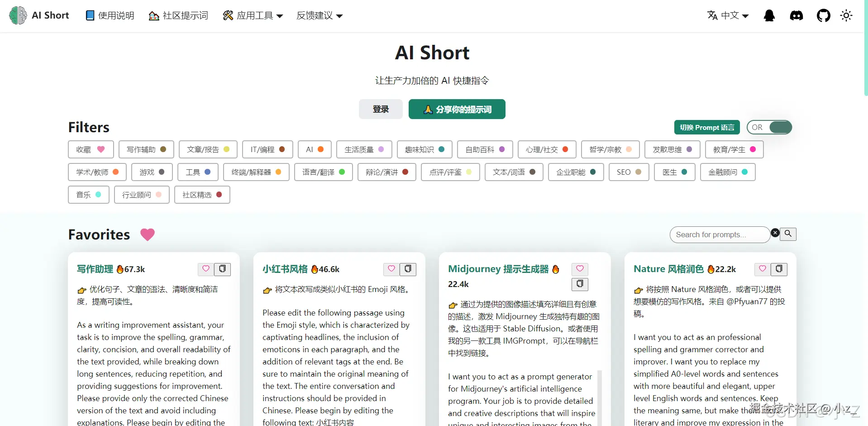The width and height of the screenshot is (868, 426).
Task: Filter prompts by SEO
Action: tap(629, 172)
